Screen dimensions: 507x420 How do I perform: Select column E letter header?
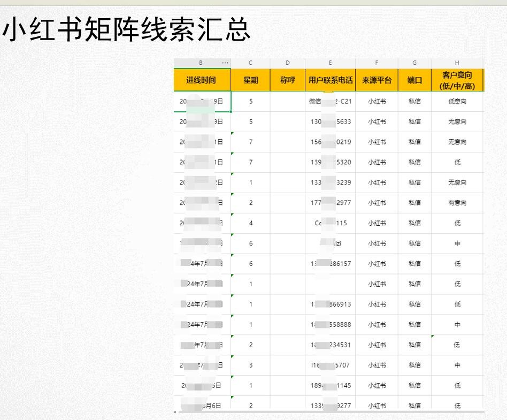[330, 63]
